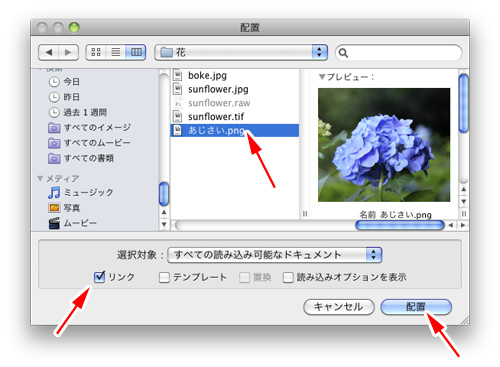Viewport: 500px width, 367px height.
Task: Click the sidebar scroll down arrow
Action: coord(164,224)
